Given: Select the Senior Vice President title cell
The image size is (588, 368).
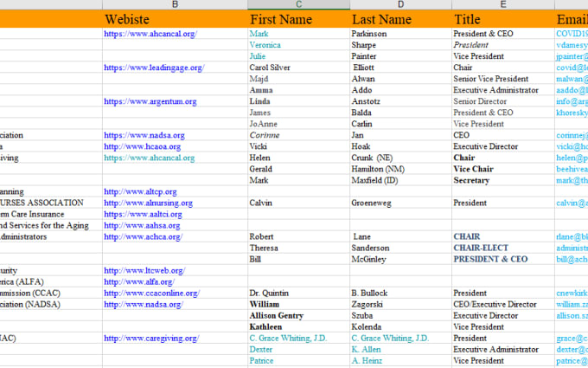Looking at the screenshot, I should (503, 79).
